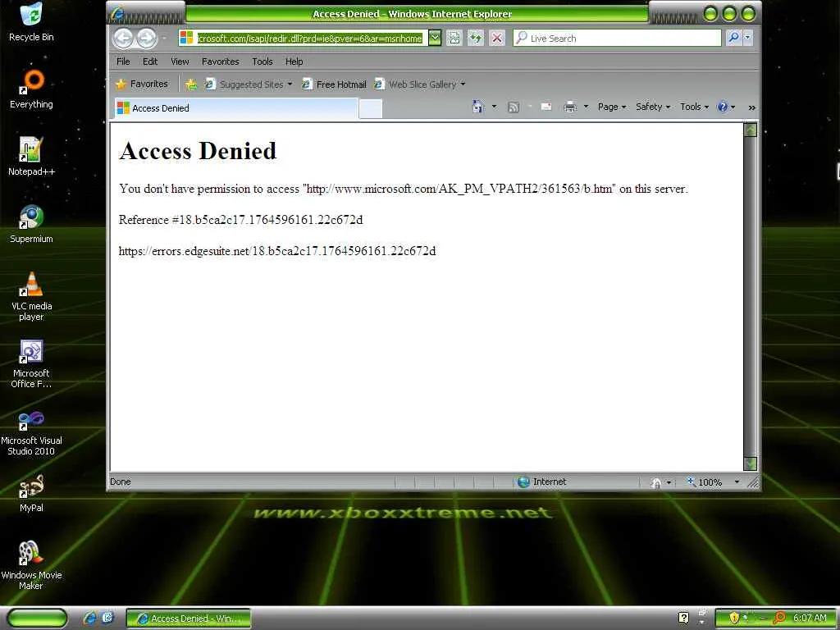840x630 pixels.
Task: Select the Microsoft Visual Studio 2010 shortcut
Action: click(x=31, y=431)
